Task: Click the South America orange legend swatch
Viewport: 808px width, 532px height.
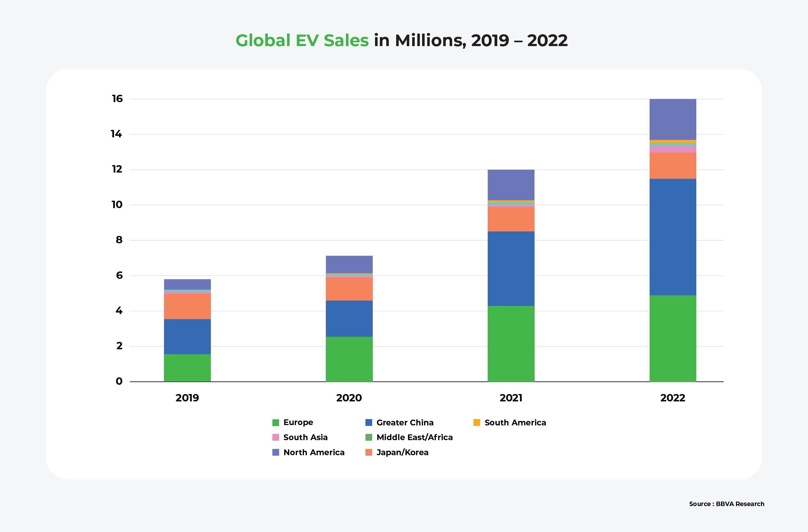Action: [x=477, y=423]
